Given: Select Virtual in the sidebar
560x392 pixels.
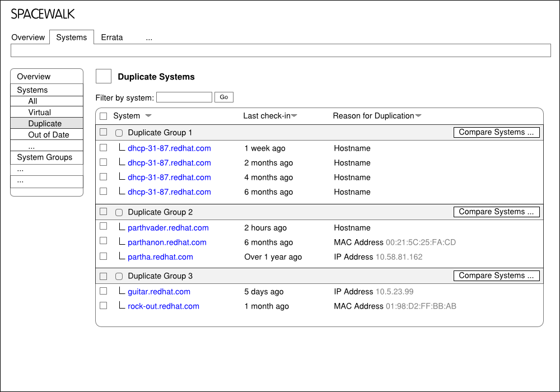Looking at the screenshot, I should coord(40,113).
